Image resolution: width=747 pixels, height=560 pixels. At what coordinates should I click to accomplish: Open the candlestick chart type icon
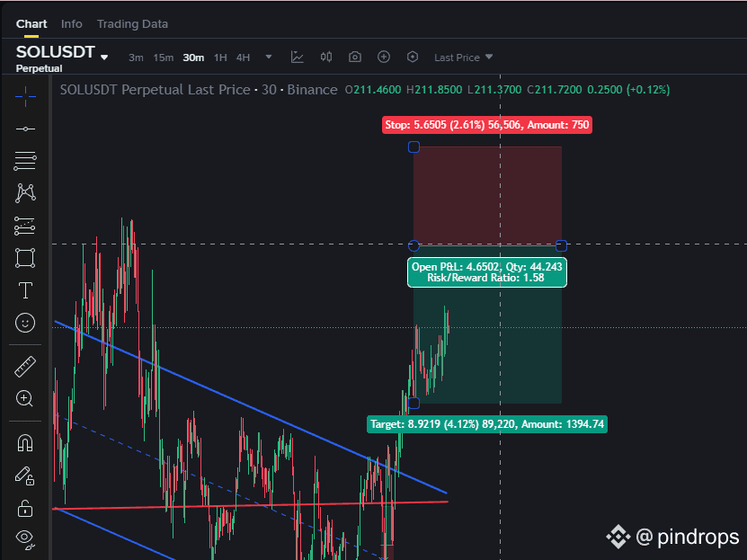pyautogui.click(x=326, y=58)
